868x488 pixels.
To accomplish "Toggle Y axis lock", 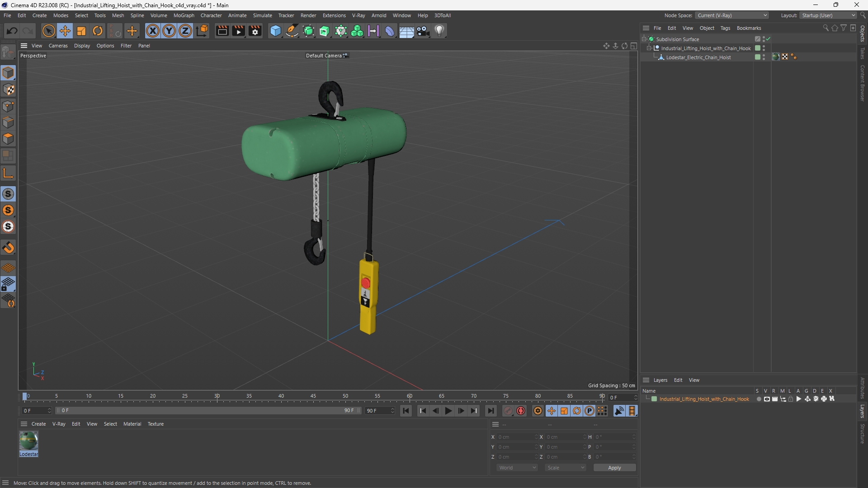I will (169, 31).
